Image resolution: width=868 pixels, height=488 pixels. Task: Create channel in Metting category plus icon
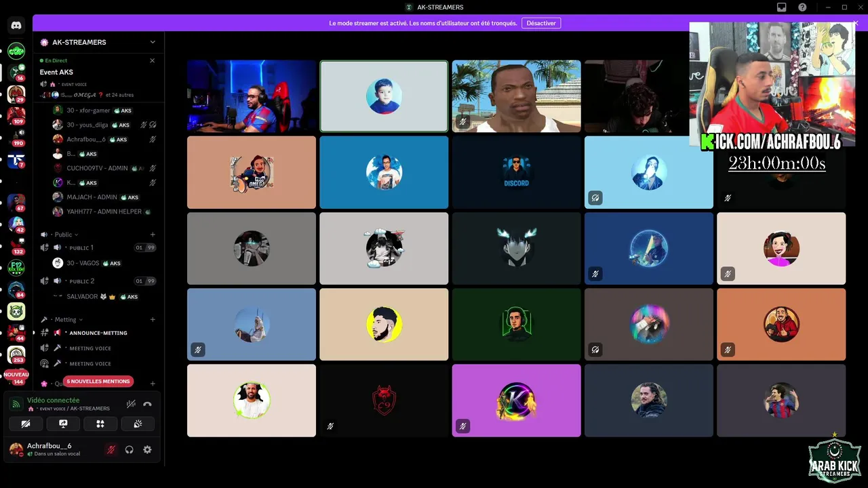[x=153, y=319]
